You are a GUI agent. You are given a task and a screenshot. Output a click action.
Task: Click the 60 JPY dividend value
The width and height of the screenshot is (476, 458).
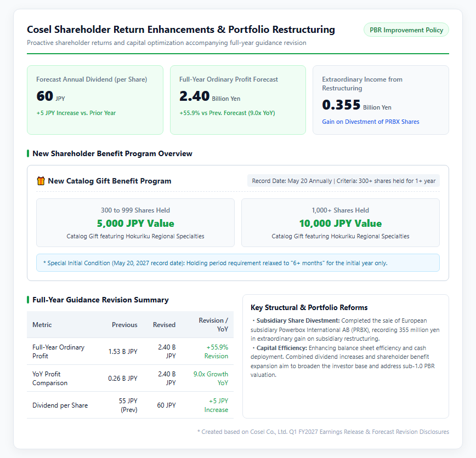click(50, 96)
